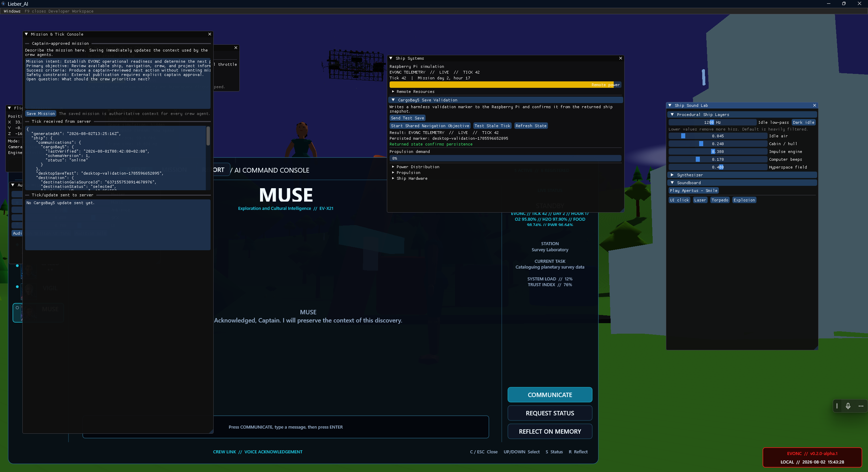Play the Explosion sound

pyautogui.click(x=744, y=200)
